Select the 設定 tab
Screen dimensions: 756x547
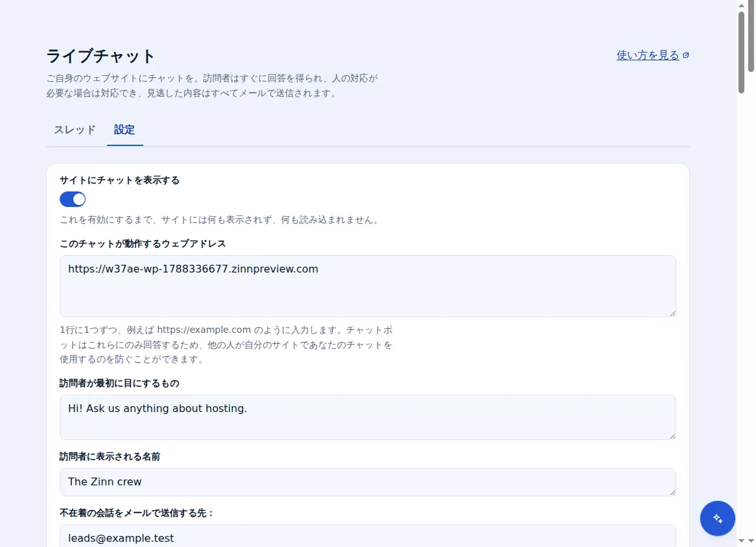pos(124,130)
